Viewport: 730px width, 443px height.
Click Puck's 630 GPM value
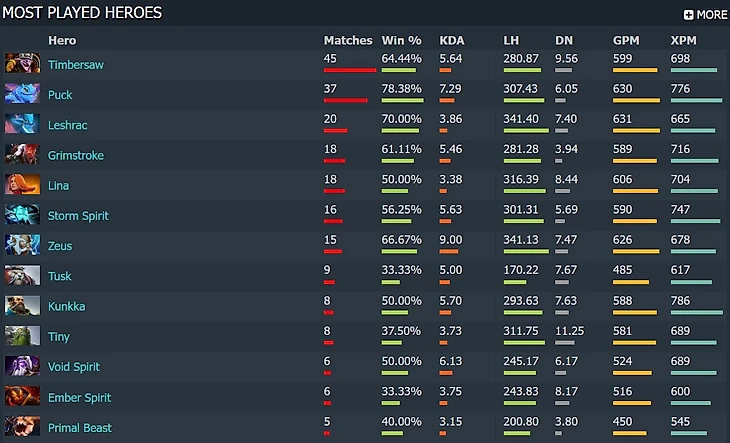click(x=622, y=89)
